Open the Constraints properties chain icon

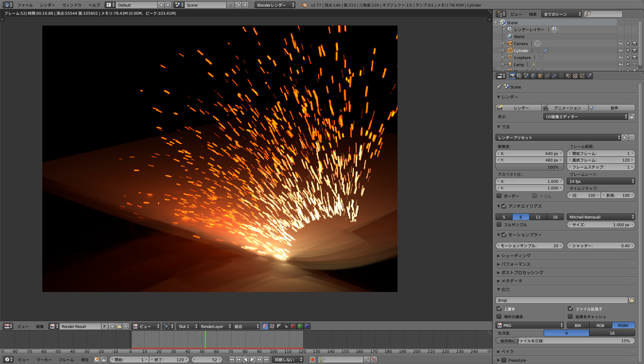[x=547, y=76]
